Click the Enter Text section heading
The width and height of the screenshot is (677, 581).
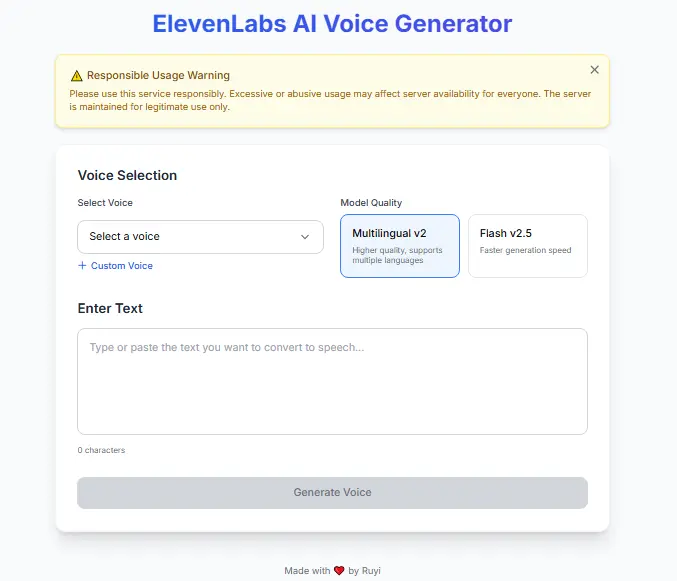[110, 308]
